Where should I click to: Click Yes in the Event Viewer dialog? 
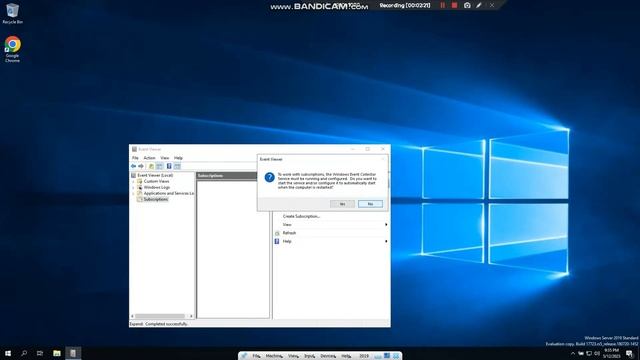[x=342, y=204]
